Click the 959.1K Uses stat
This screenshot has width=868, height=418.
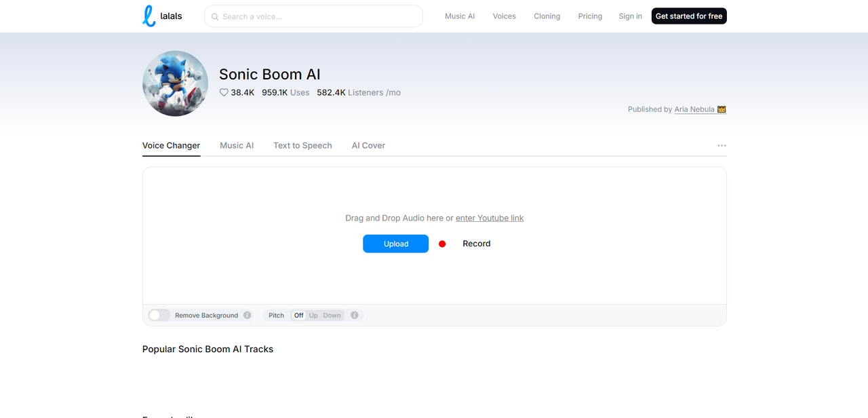285,92
